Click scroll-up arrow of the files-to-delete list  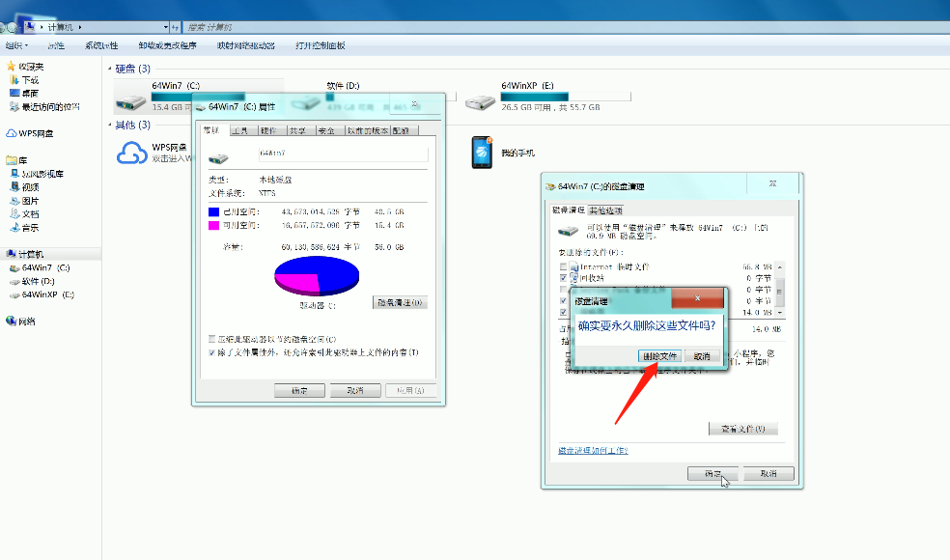[x=780, y=267]
